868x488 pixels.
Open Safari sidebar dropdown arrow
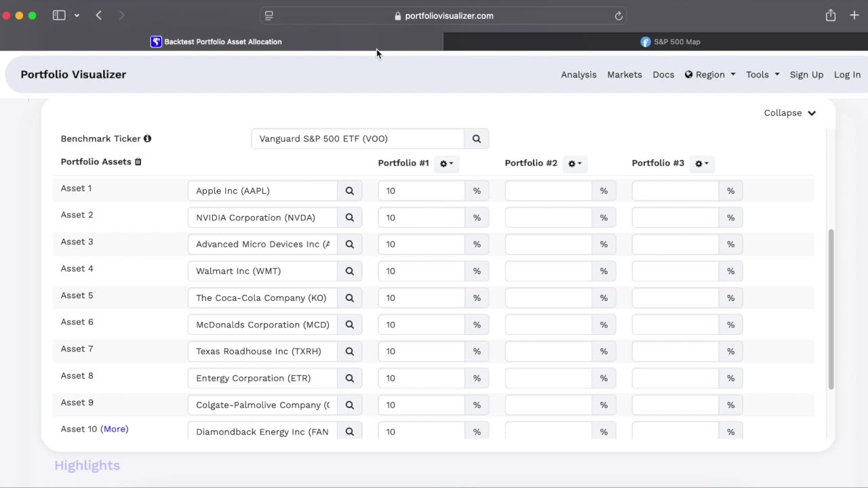pos(77,16)
